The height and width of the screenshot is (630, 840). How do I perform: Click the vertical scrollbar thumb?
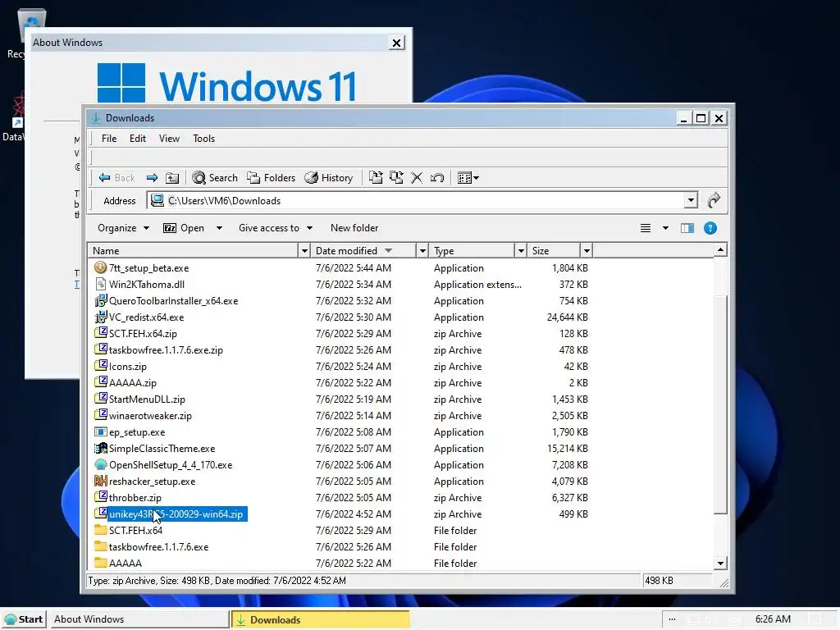(x=720, y=404)
